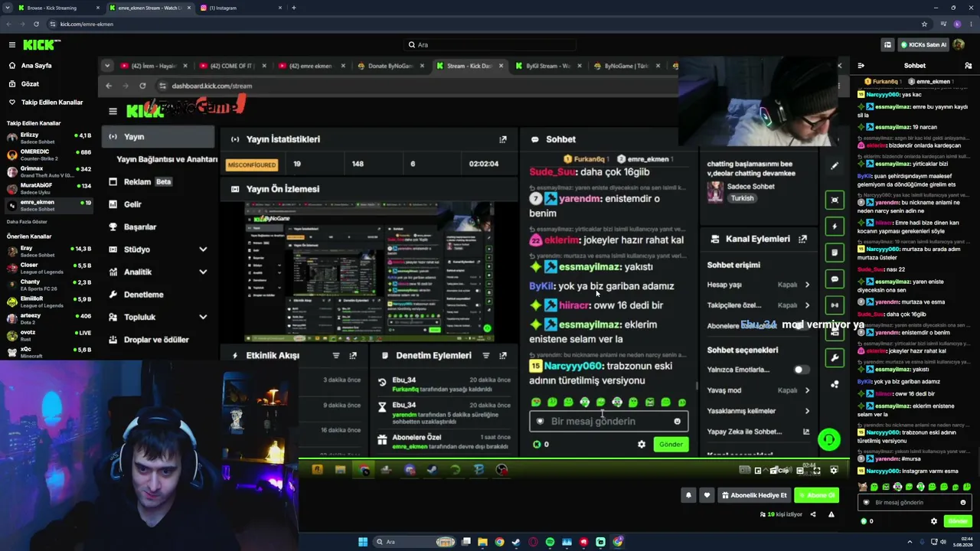
Task: Switch to the Instagram Chrome tab
Action: [240, 8]
